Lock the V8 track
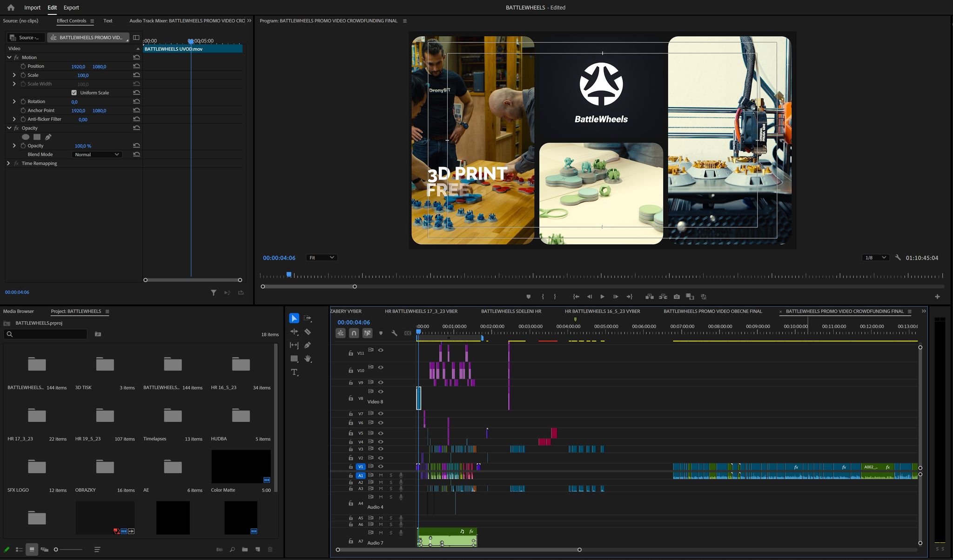 point(350,399)
